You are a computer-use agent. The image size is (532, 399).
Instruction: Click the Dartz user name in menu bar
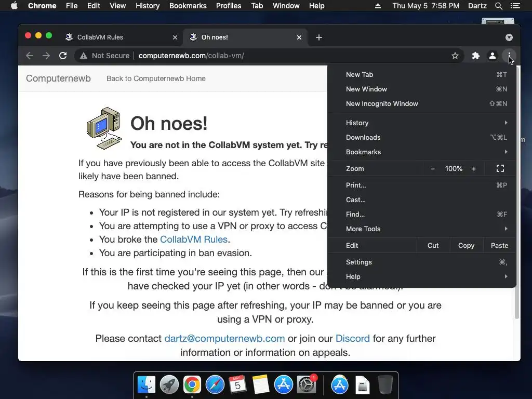pyautogui.click(x=477, y=6)
